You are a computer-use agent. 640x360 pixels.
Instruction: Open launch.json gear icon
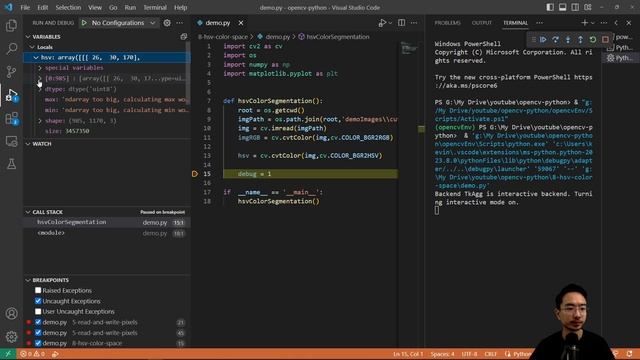[x=167, y=23]
